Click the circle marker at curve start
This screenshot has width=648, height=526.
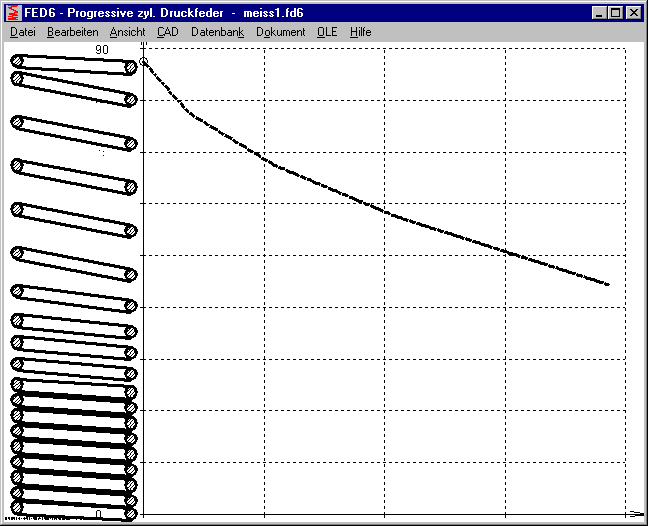click(144, 62)
